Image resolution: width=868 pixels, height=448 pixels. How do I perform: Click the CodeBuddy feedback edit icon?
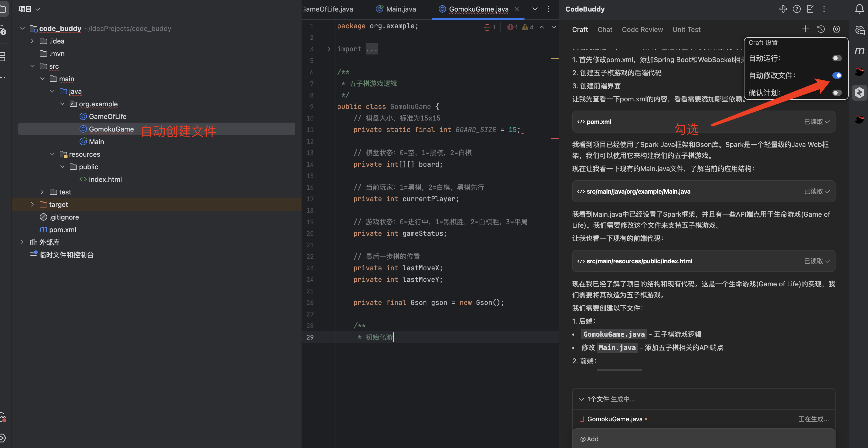tap(810, 9)
